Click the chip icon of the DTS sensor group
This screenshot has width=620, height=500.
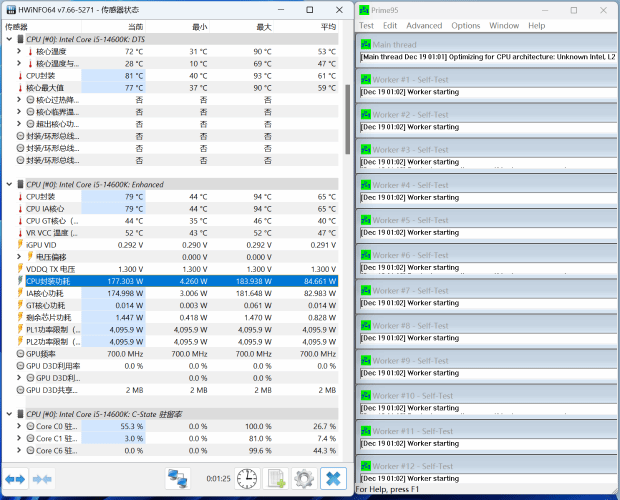click(x=21, y=39)
